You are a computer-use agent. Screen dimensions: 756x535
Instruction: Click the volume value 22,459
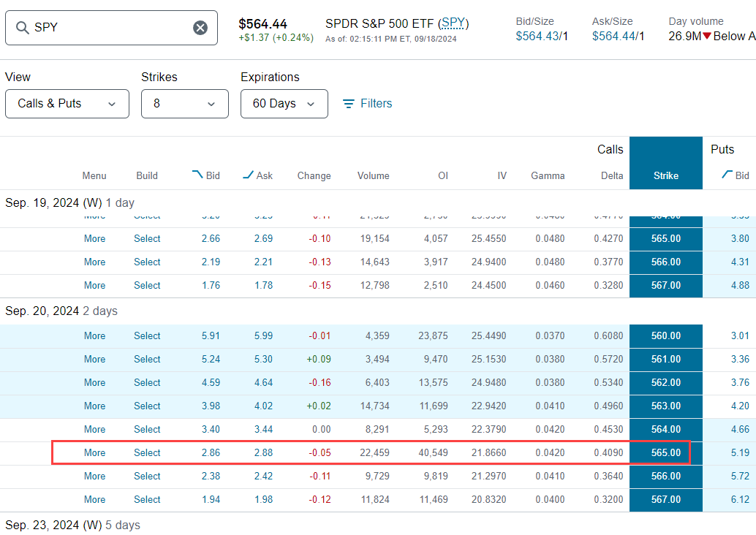(374, 452)
